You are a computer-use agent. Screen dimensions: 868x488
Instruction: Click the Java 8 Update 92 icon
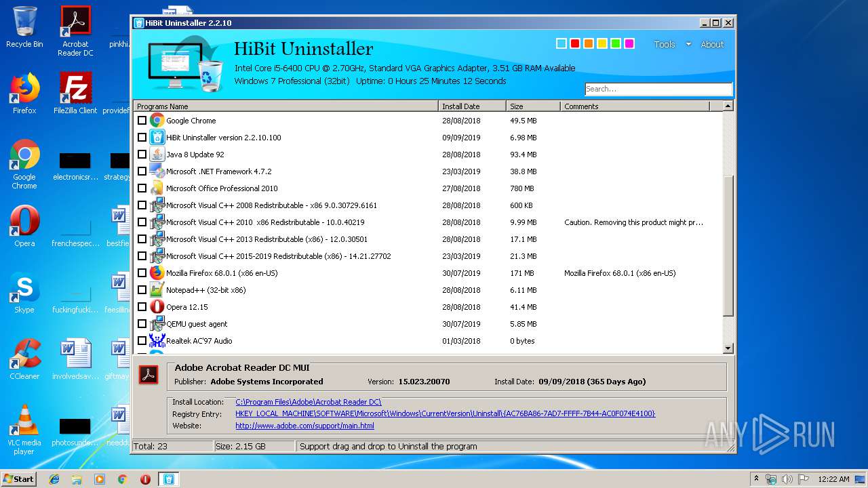point(157,155)
